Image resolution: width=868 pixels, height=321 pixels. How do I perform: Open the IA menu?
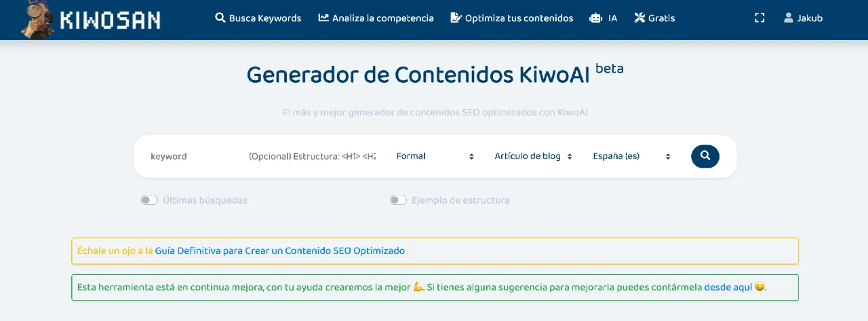pyautogui.click(x=604, y=18)
